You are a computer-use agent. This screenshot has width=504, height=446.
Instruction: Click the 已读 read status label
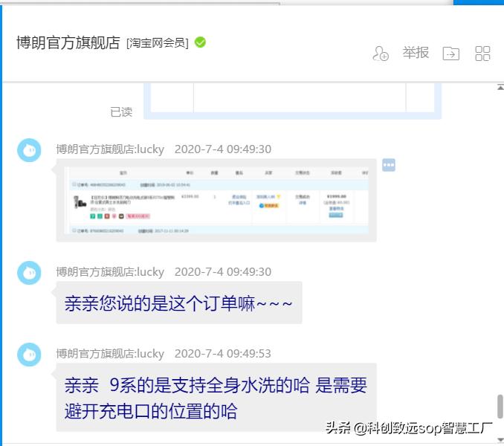(x=121, y=111)
